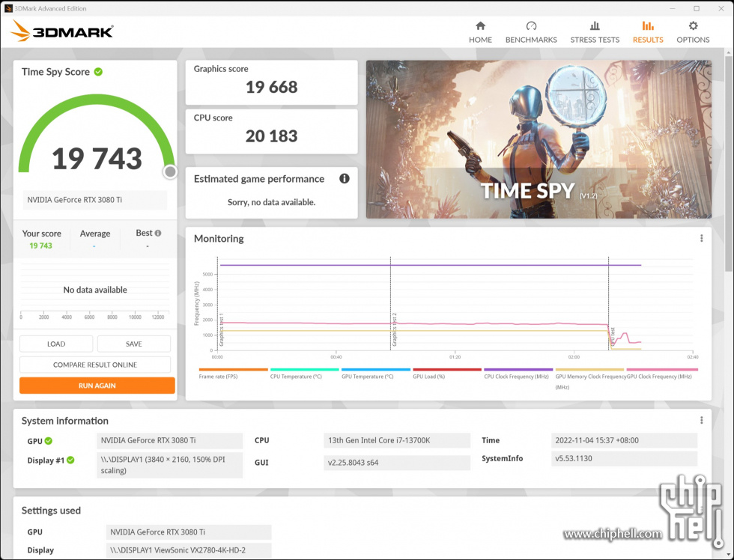Click the Time Spy benchmark banner image
This screenshot has height=560, width=734.
[539, 139]
